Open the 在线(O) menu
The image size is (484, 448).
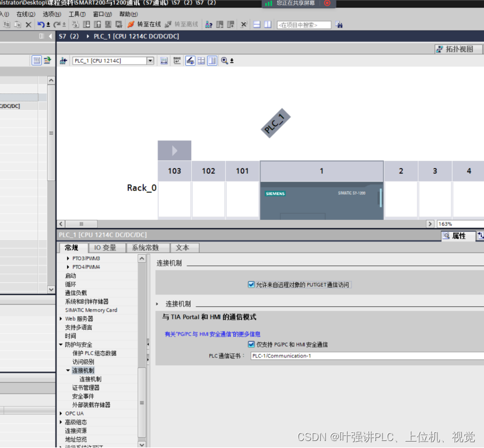[26, 14]
